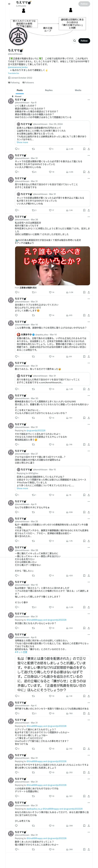Expand Show more in the Mar 27 quoted post
This screenshot has width=98, height=868.
(22, 488)
